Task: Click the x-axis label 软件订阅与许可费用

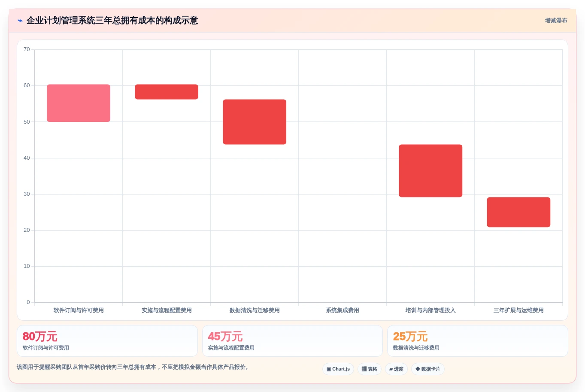Action: (x=79, y=310)
